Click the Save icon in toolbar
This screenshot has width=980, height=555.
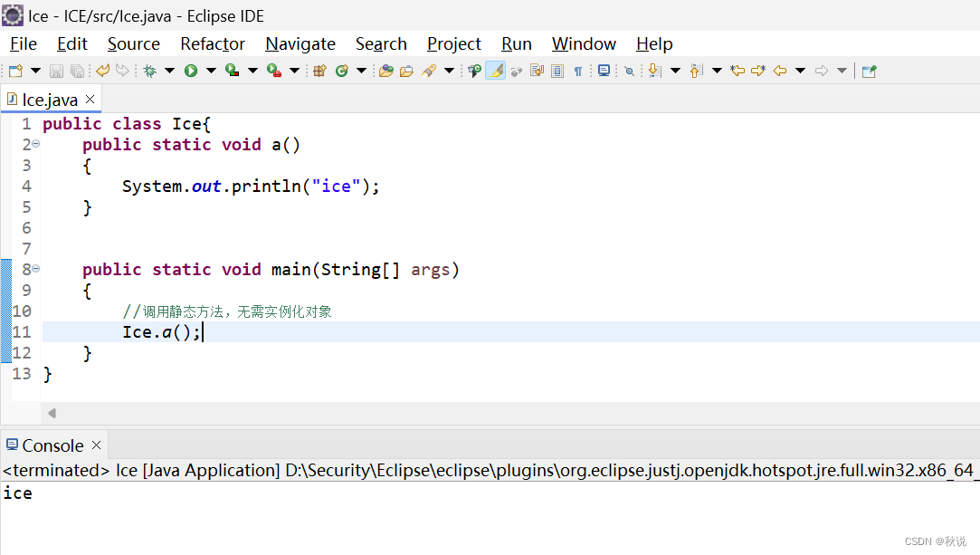(56, 71)
